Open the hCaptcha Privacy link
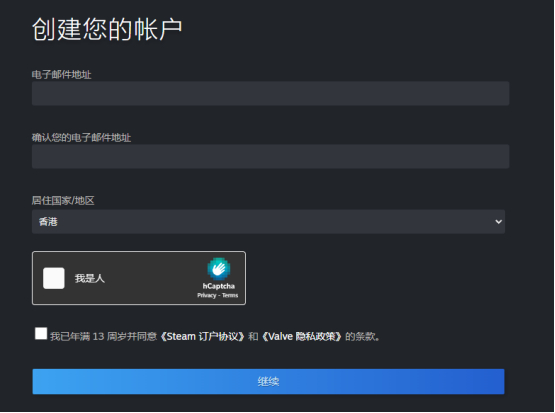555x413 pixels. coord(206,296)
